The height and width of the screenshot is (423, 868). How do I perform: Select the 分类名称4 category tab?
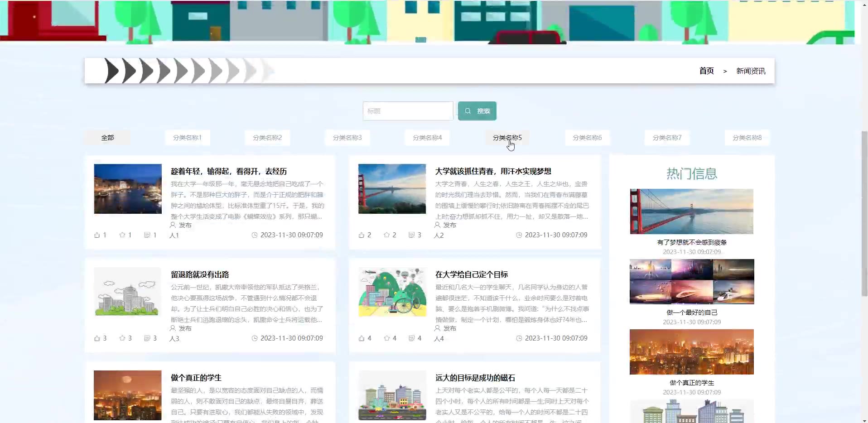click(x=427, y=138)
